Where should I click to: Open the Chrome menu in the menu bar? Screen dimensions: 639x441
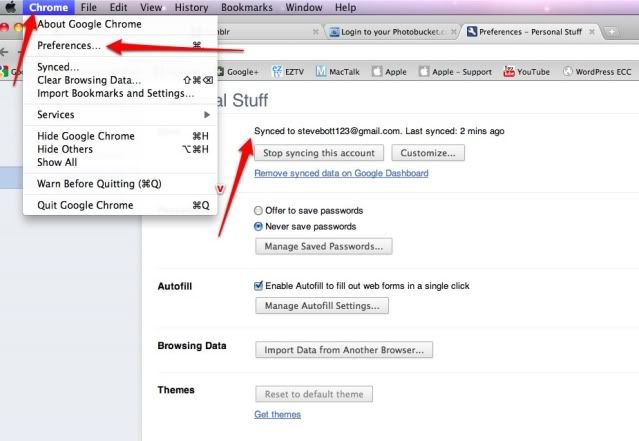click(48, 7)
